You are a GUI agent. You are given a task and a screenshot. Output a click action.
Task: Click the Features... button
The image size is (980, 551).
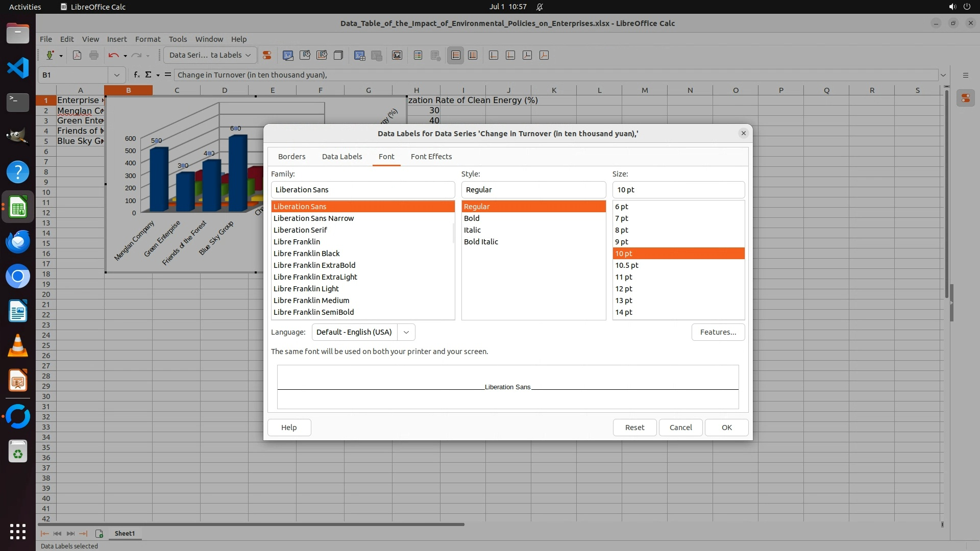pyautogui.click(x=718, y=332)
